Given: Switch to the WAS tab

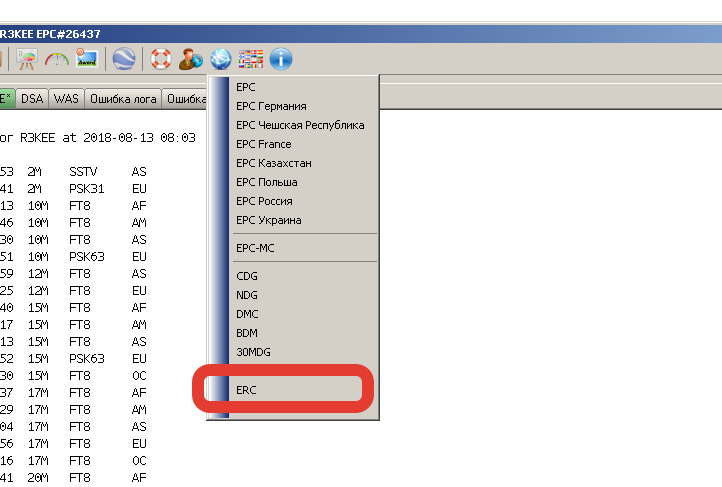Looking at the screenshot, I should (x=66, y=99).
